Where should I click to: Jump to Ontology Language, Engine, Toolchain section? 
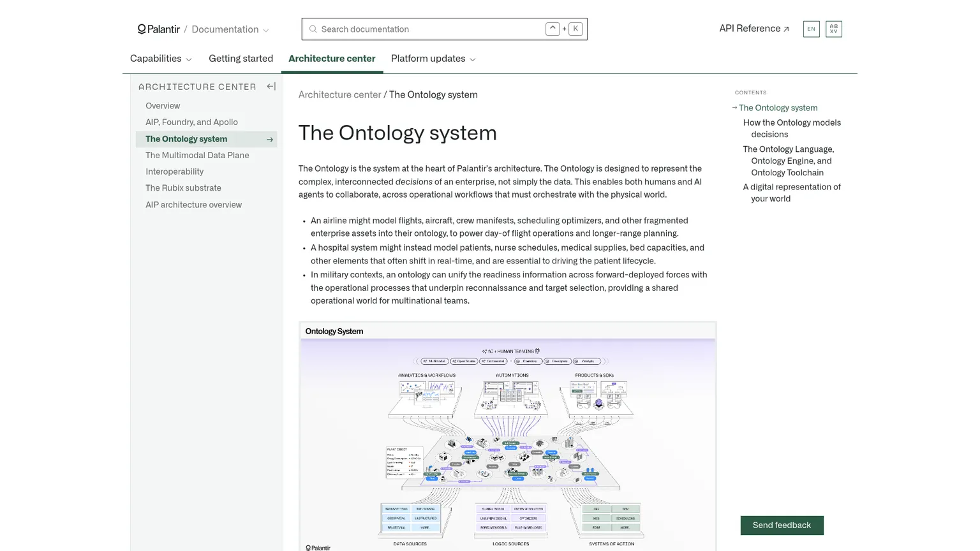point(788,161)
